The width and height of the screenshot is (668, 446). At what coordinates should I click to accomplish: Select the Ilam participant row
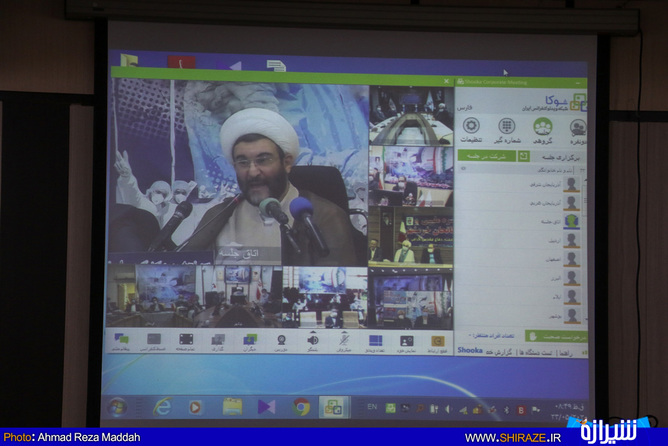click(520, 296)
